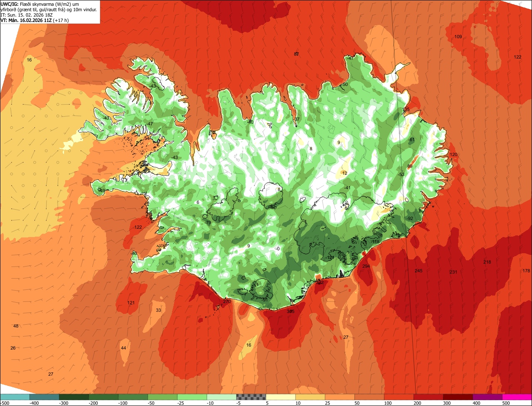This screenshot has height=406, width=532.
Task: Click the orange 50 to 100 legend swatch
Action: [369, 397]
